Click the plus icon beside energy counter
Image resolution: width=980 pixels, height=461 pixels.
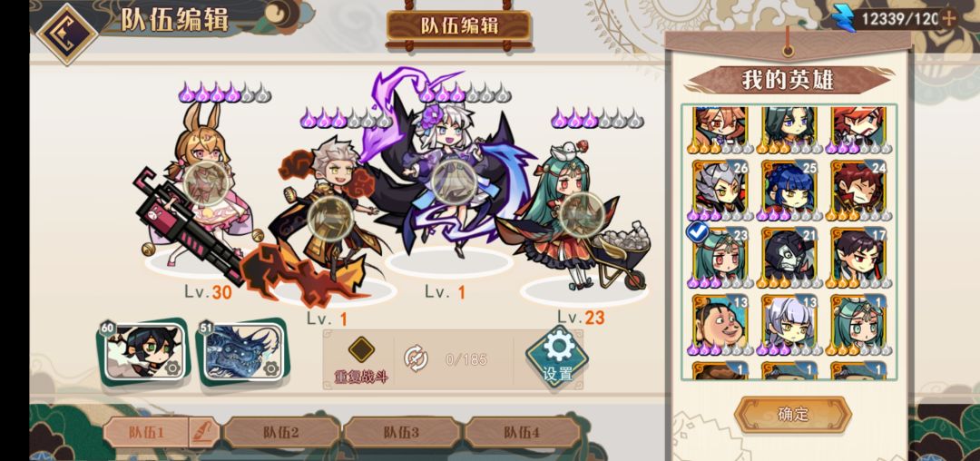948,18
